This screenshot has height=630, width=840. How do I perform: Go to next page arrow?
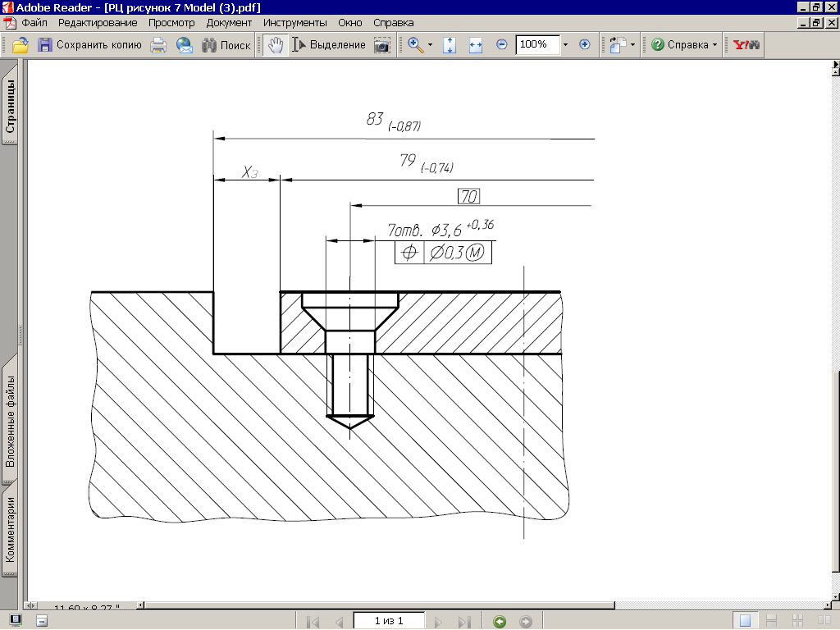pos(438,622)
